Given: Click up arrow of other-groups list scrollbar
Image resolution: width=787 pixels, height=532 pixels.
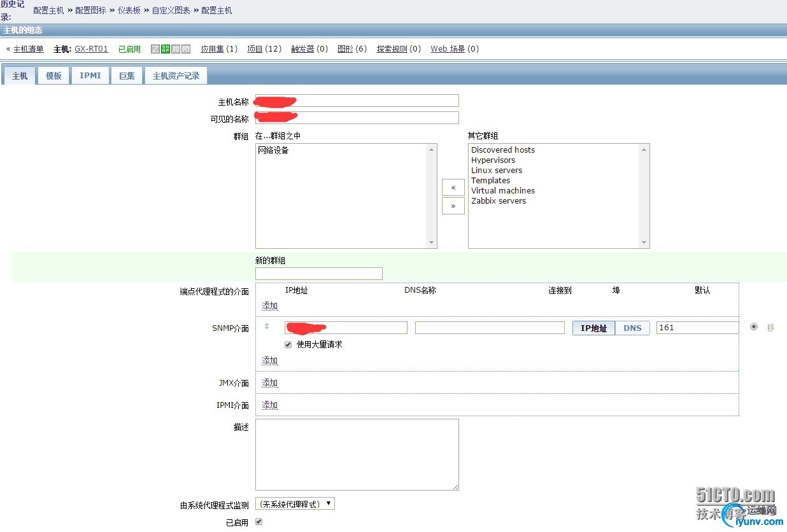Looking at the screenshot, I should click(644, 149).
